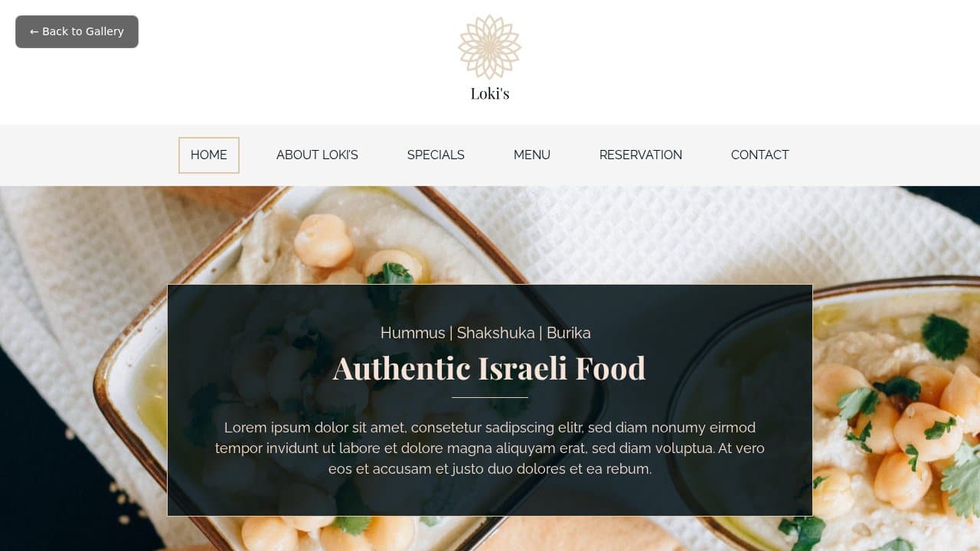The height and width of the screenshot is (551, 980).
Task: Go to the RESERVATION page
Action: point(641,155)
